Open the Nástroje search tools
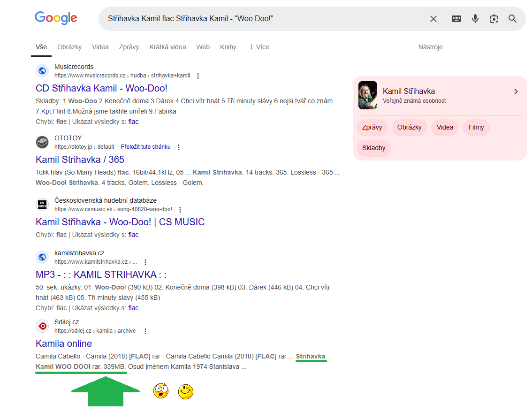 click(431, 47)
